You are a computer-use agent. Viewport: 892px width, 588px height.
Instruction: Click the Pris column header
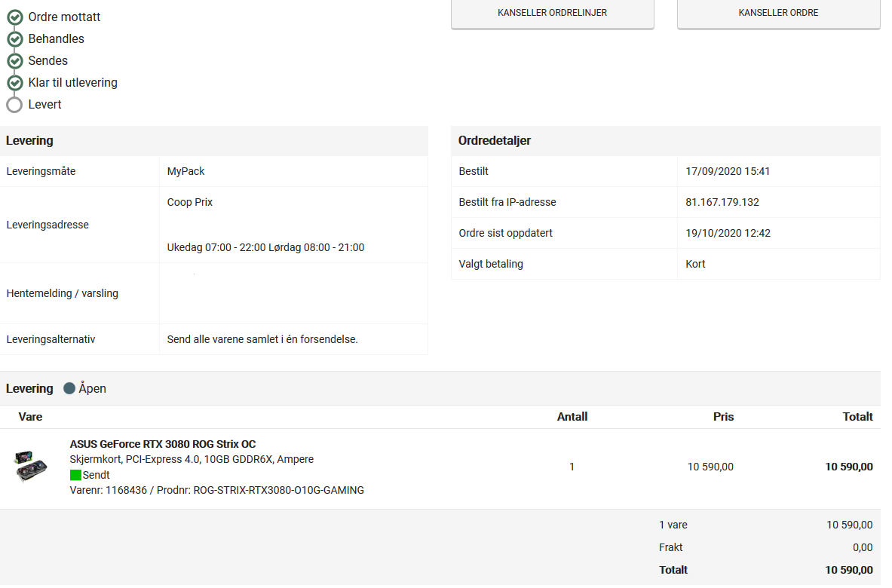pyautogui.click(x=723, y=417)
